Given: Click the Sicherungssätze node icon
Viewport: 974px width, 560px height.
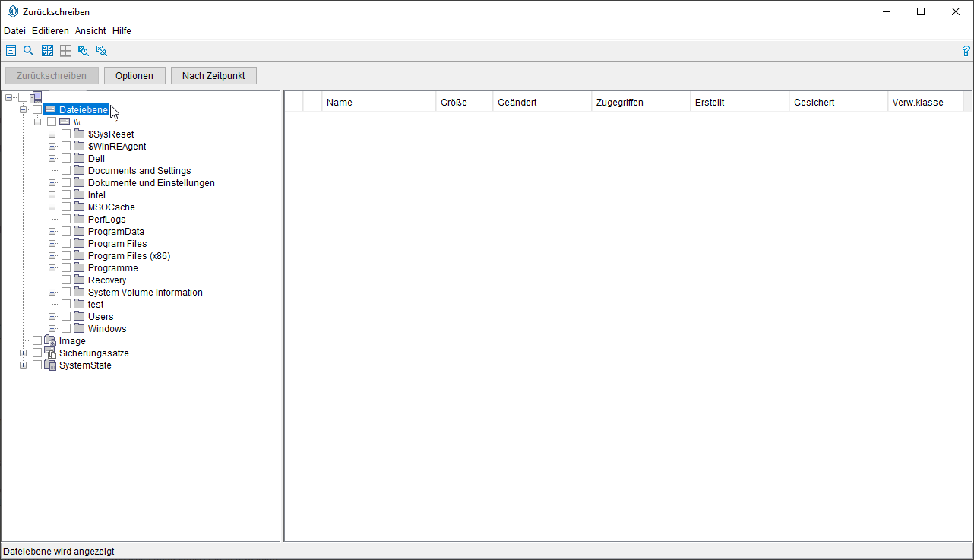Looking at the screenshot, I should point(50,353).
